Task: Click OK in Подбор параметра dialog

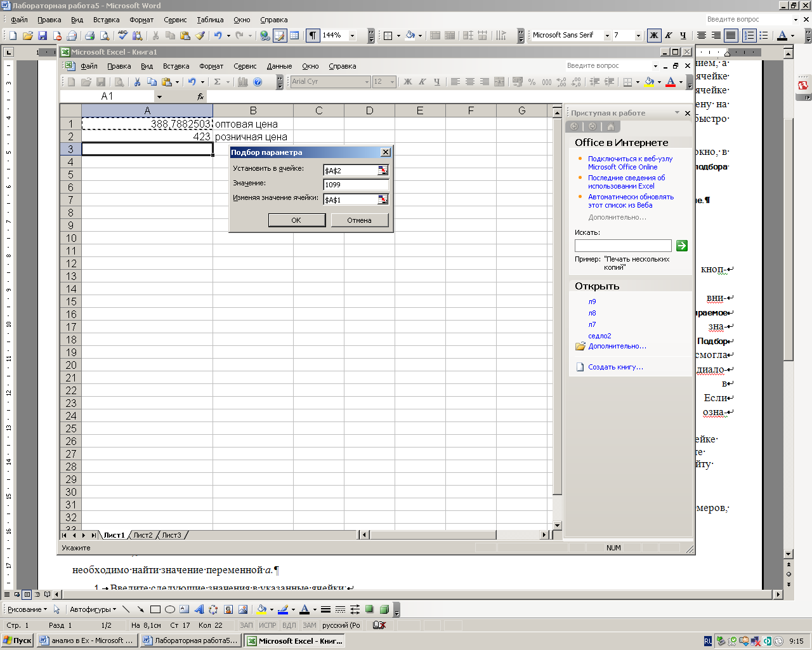Action: [x=296, y=220]
